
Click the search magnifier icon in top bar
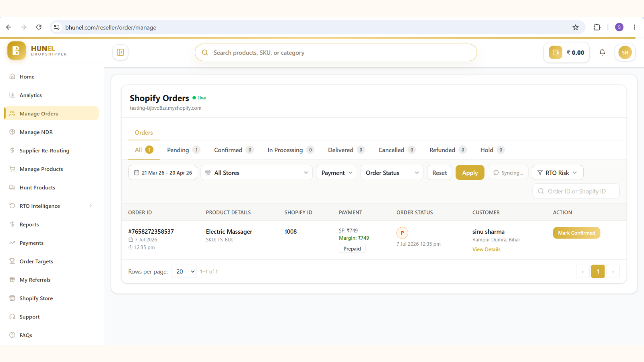(x=205, y=53)
